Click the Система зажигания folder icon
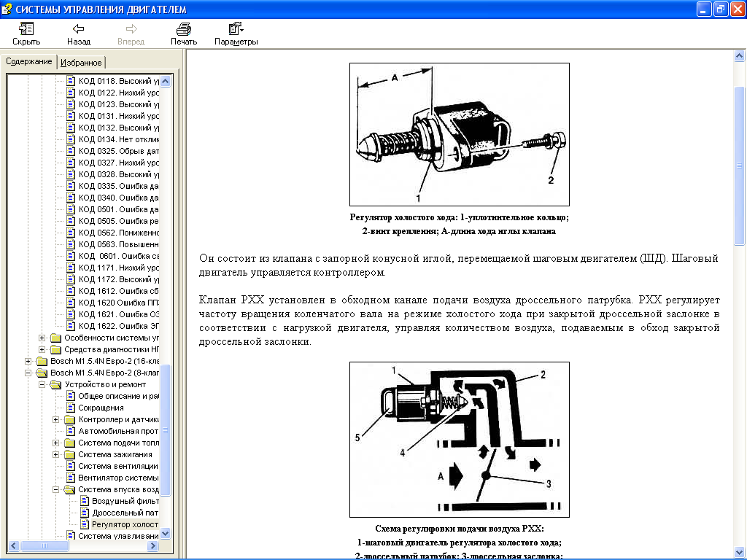 click(x=69, y=454)
